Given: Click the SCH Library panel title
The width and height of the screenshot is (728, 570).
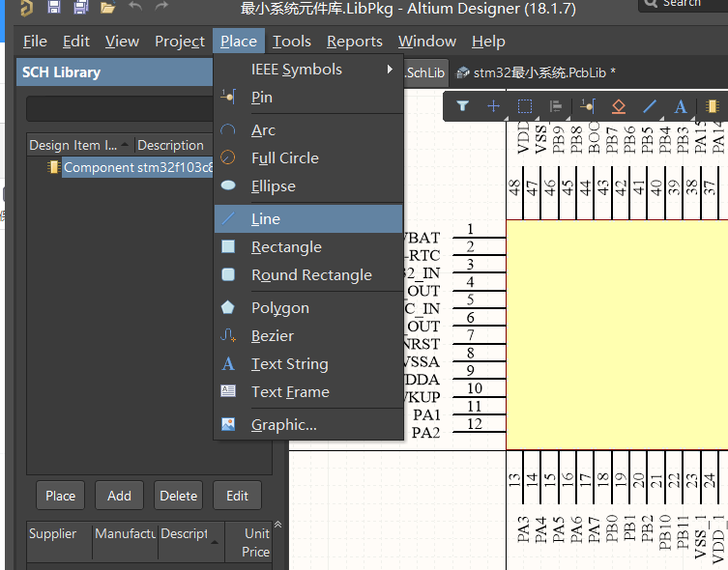Looking at the screenshot, I should pyautogui.click(x=61, y=72).
